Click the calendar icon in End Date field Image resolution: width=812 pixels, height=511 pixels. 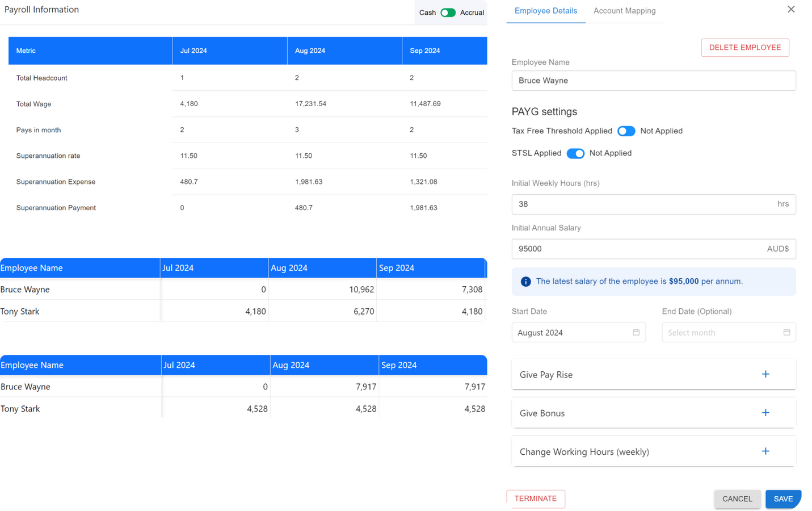coord(786,332)
